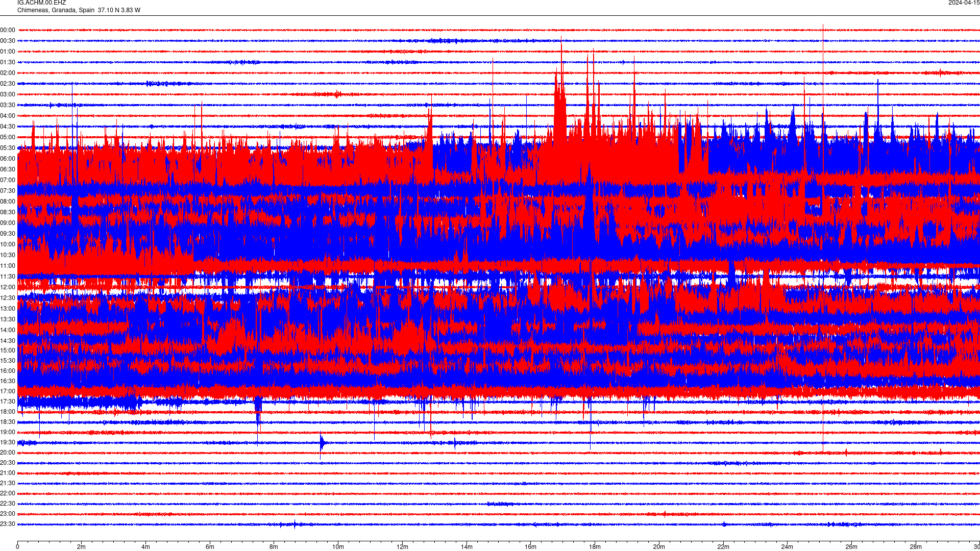Viewport: 980px width, 551px height.
Task: Select the 02:00 time row label
Action: pyautogui.click(x=8, y=73)
